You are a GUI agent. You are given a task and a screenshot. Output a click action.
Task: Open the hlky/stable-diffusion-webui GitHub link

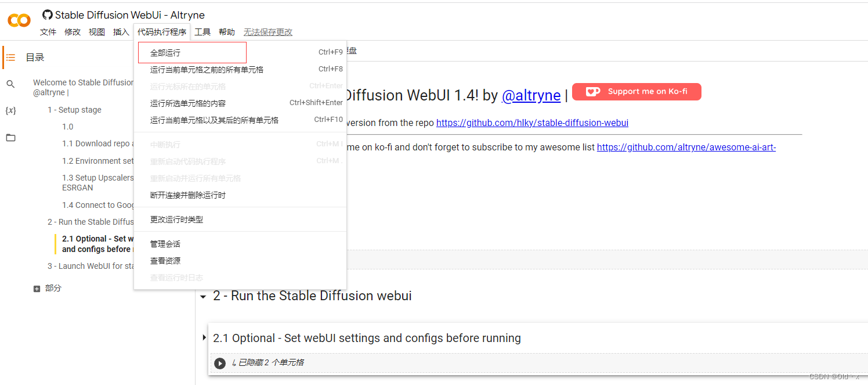(x=532, y=123)
